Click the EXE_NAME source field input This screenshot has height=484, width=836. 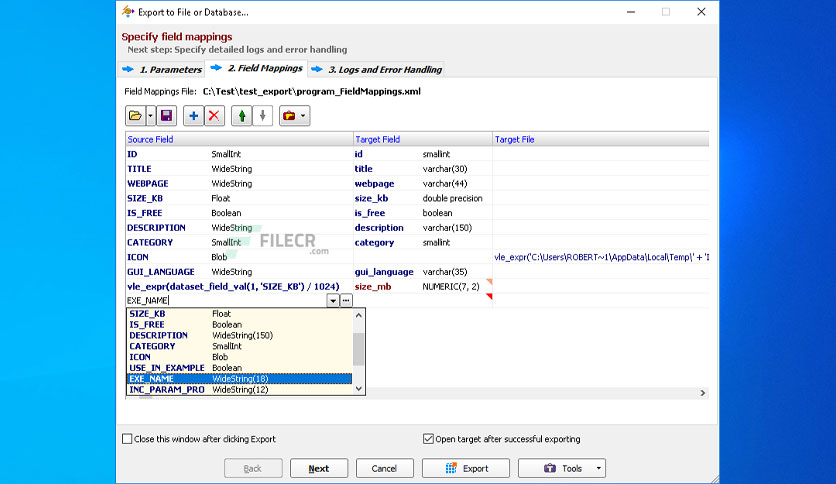226,301
